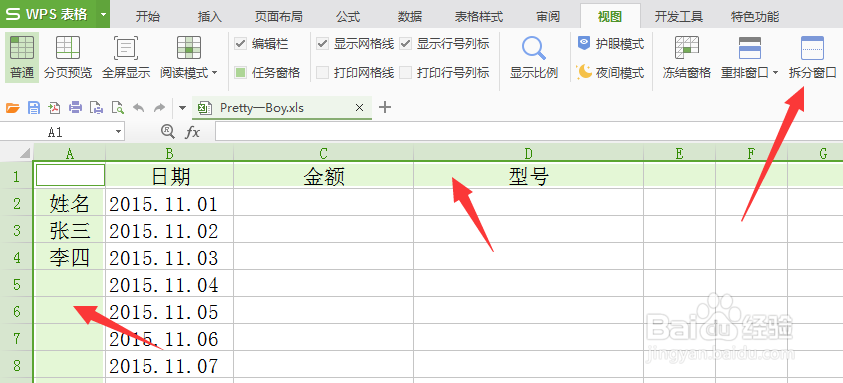This screenshot has height=383, width=843.
Task: Open the 特色功能 ribbon tab
Action: pos(755,17)
